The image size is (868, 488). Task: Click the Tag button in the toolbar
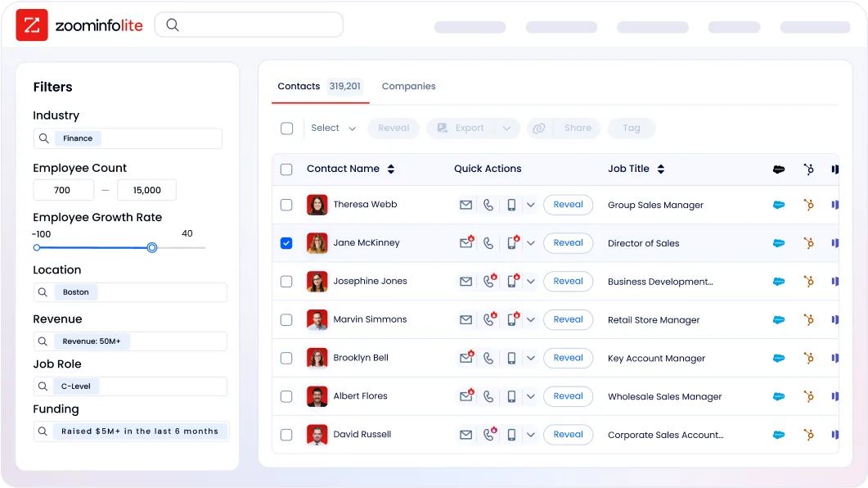coord(631,128)
